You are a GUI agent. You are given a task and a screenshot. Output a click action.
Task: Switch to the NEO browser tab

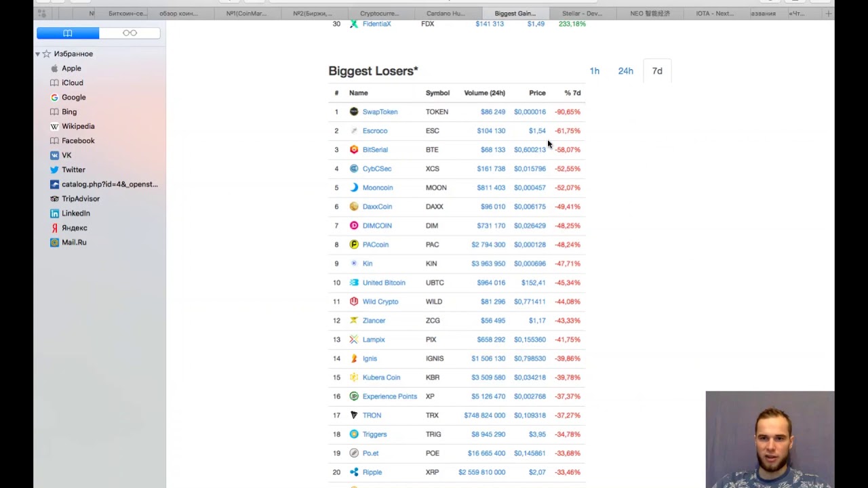point(650,14)
